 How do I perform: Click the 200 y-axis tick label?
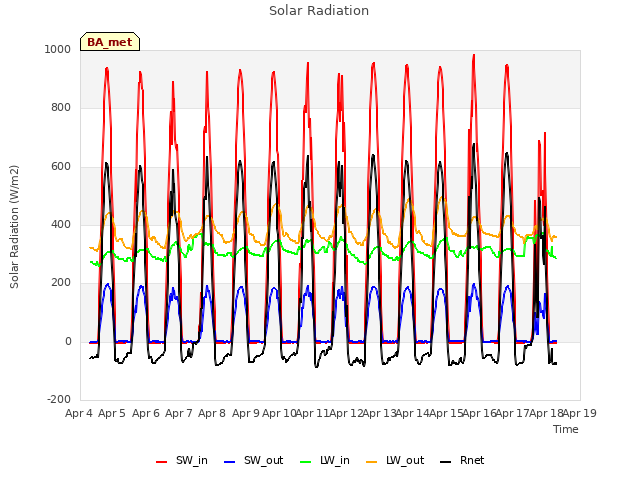61,282
